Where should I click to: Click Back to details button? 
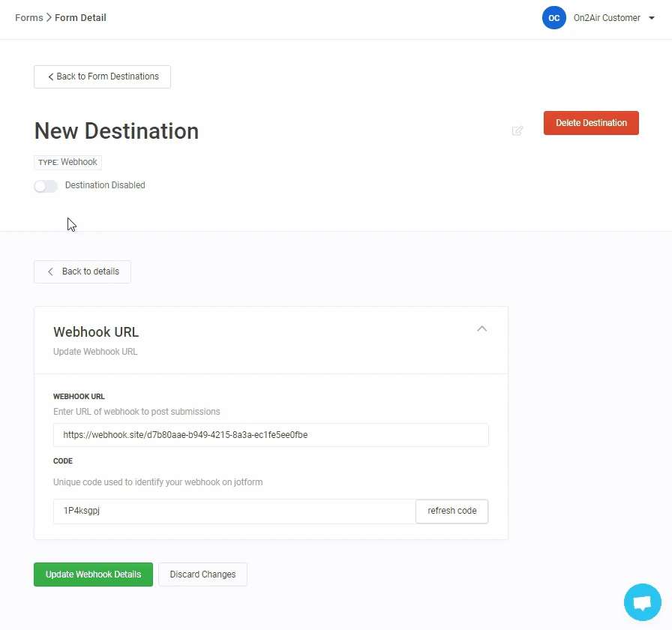pos(82,271)
